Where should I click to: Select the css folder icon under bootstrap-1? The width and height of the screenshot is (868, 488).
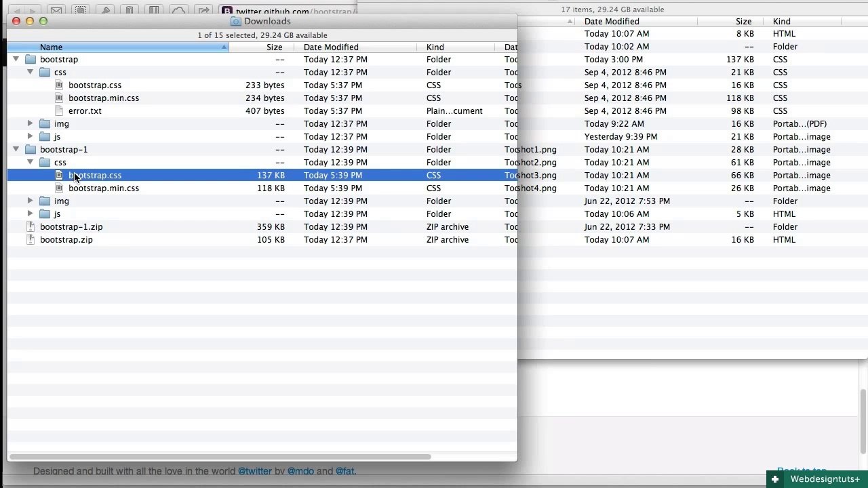coord(45,162)
